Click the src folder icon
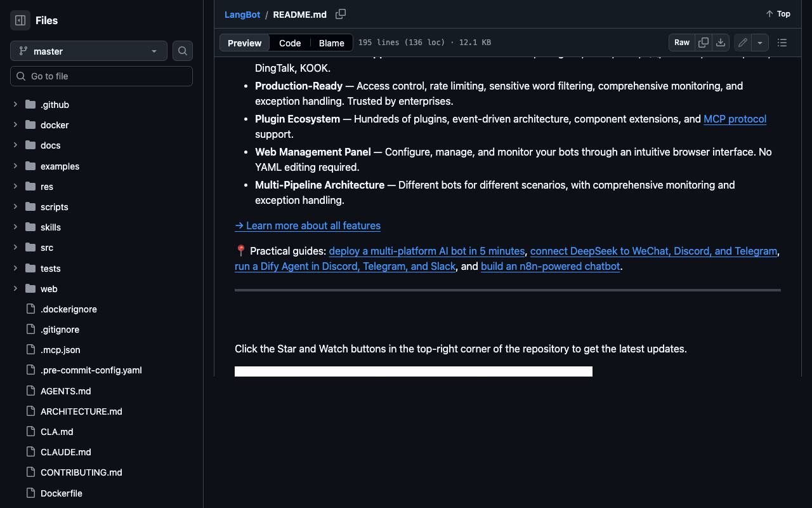This screenshot has width=812, height=508. click(30, 248)
